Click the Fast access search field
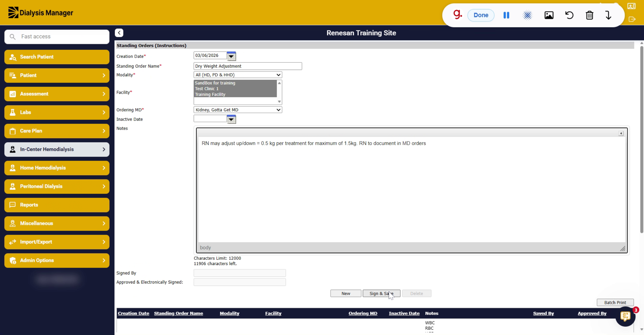This screenshot has height=335, width=644. (x=57, y=37)
